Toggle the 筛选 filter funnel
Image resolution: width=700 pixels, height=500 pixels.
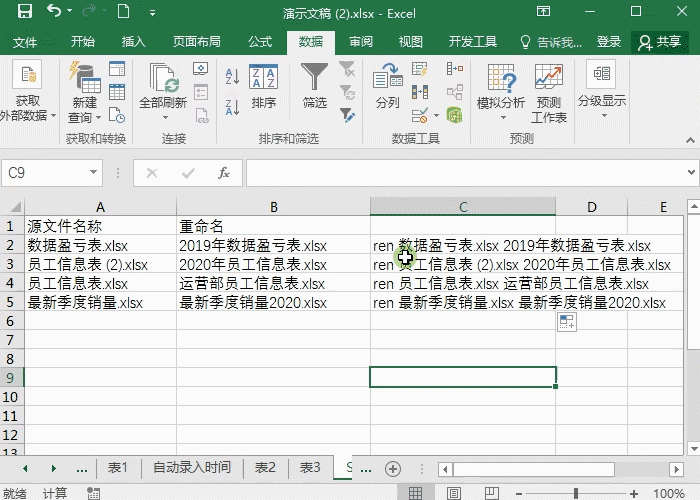tap(315, 86)
